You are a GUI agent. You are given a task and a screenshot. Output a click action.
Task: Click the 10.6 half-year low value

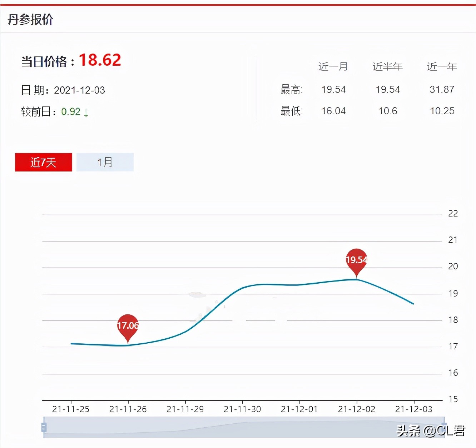388,111
